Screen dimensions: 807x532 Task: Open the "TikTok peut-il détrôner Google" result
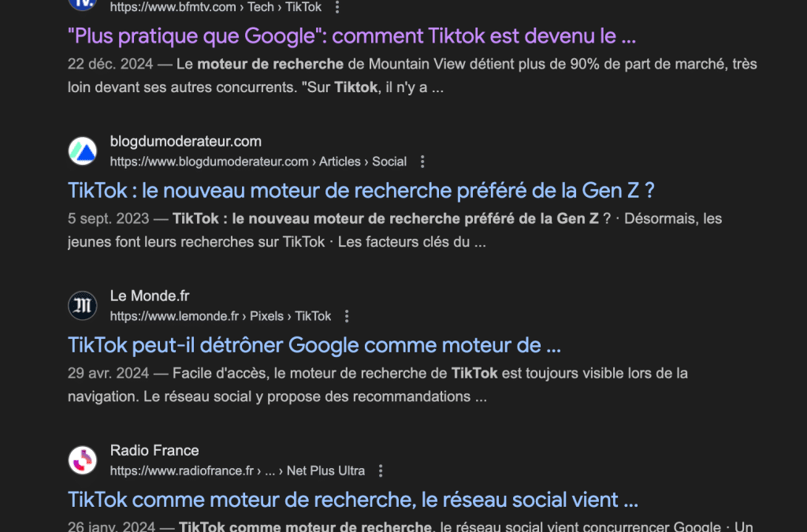click(x=314, y=345)
